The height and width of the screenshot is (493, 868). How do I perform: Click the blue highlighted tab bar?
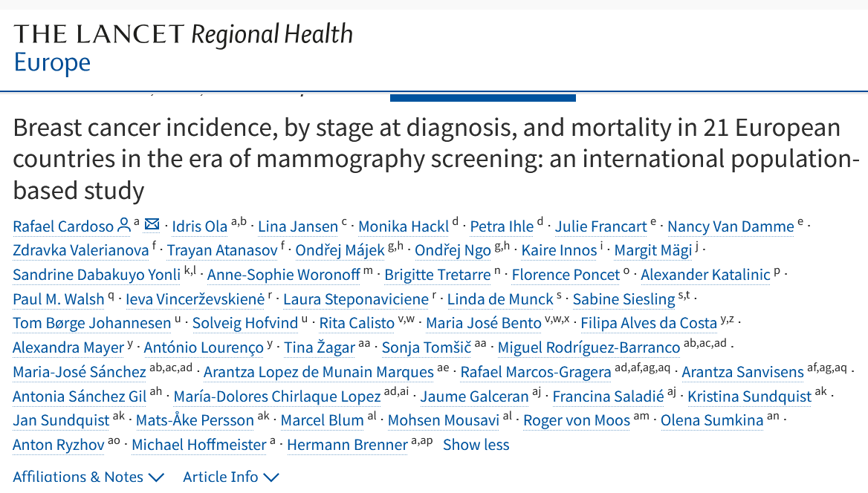point(482,97)
